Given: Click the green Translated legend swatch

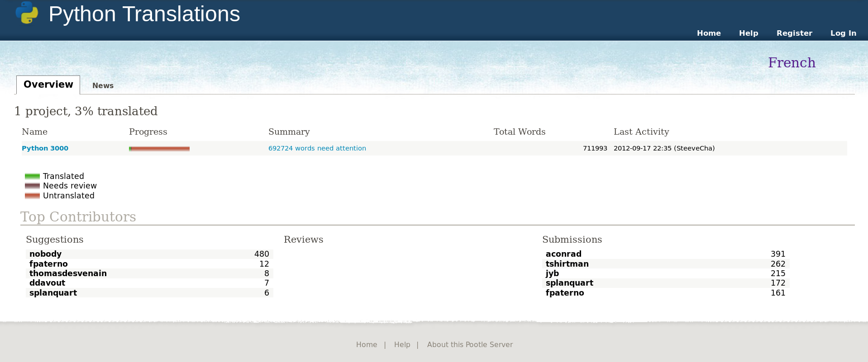Looking at the screenshot, I should tap(32, 176).
